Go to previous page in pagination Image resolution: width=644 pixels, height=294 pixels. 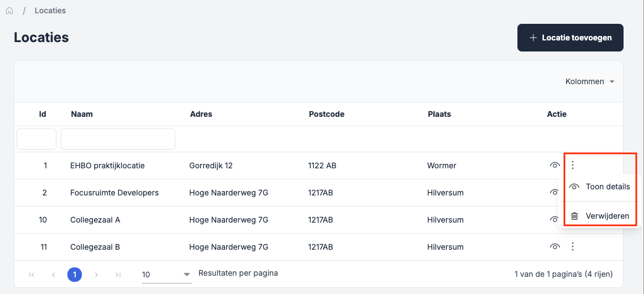[x=53, y=275]
